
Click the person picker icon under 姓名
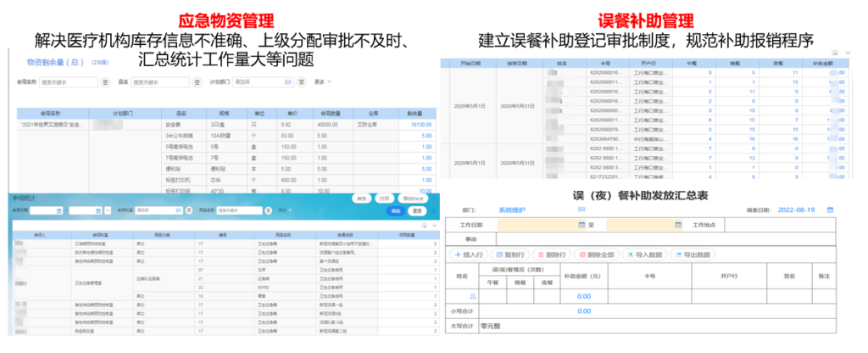point(474,296)
